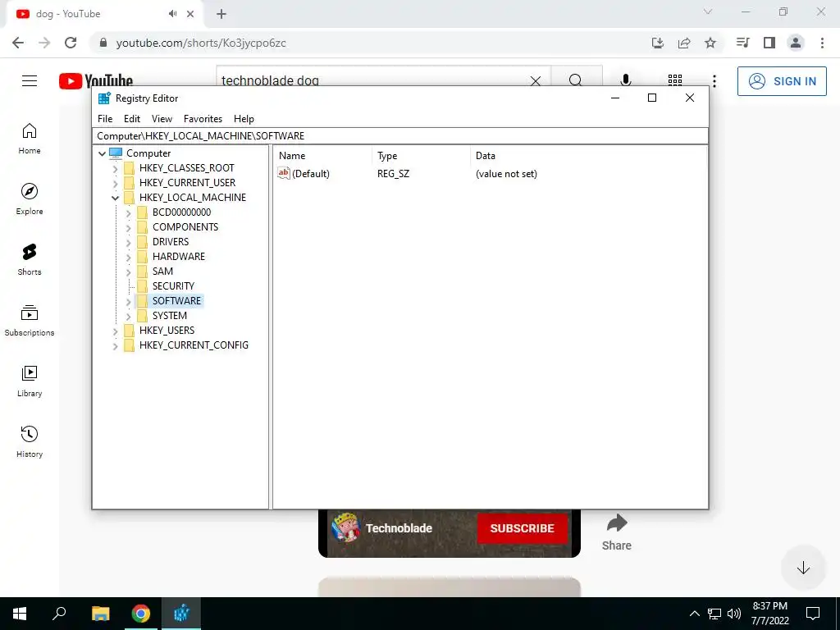Expand the HKEY_USERS node

point(115,331)
